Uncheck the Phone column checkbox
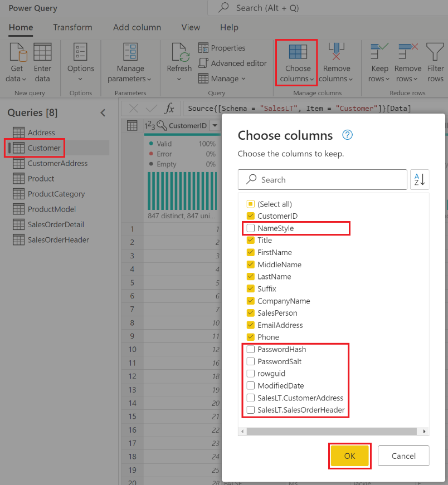448x485 pixels. click(x=251, y=337)
